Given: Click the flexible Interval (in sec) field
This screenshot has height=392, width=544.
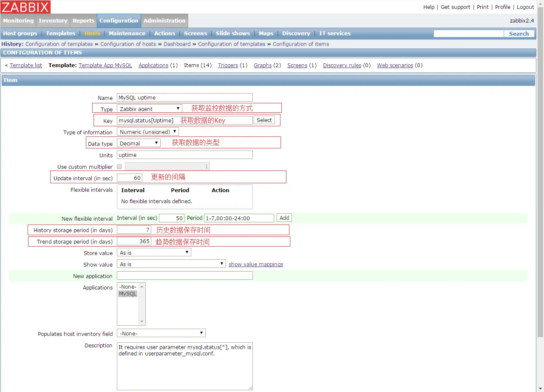Looking at the screenshot, I should pyautogui.click(x=172, y=218).
